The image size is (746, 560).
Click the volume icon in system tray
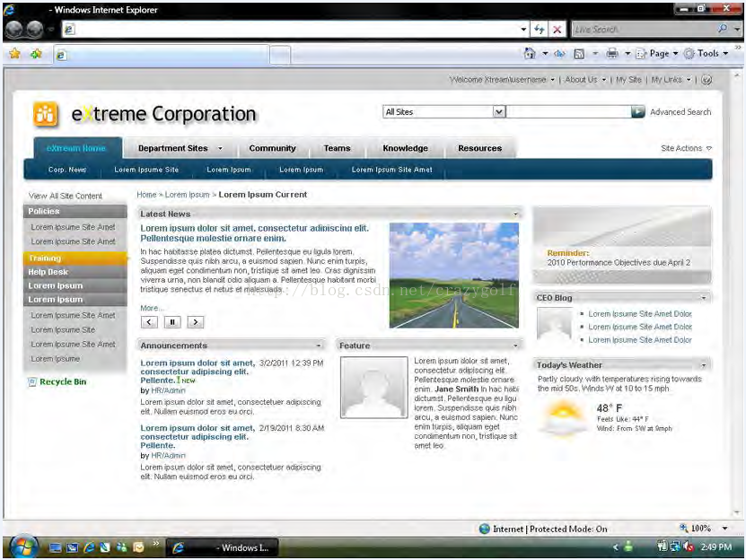tap(689, 547)
